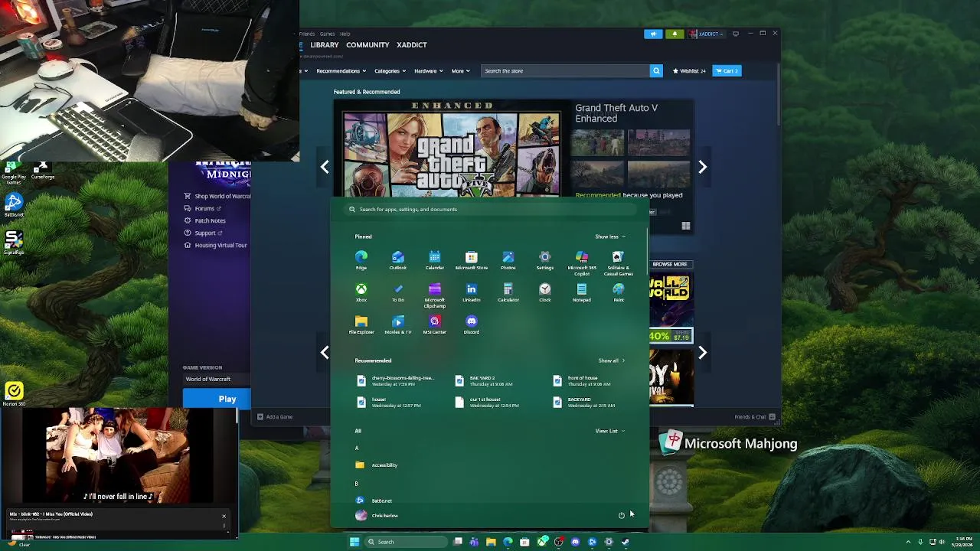Open the View: List dropdown
The height and width of the screenshot is (551, 980).
610,431
